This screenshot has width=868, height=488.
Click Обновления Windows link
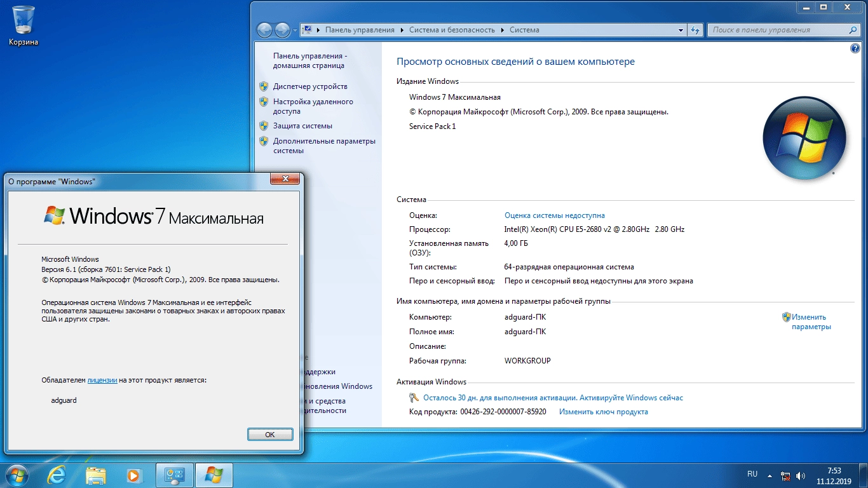tap(339, 386)
